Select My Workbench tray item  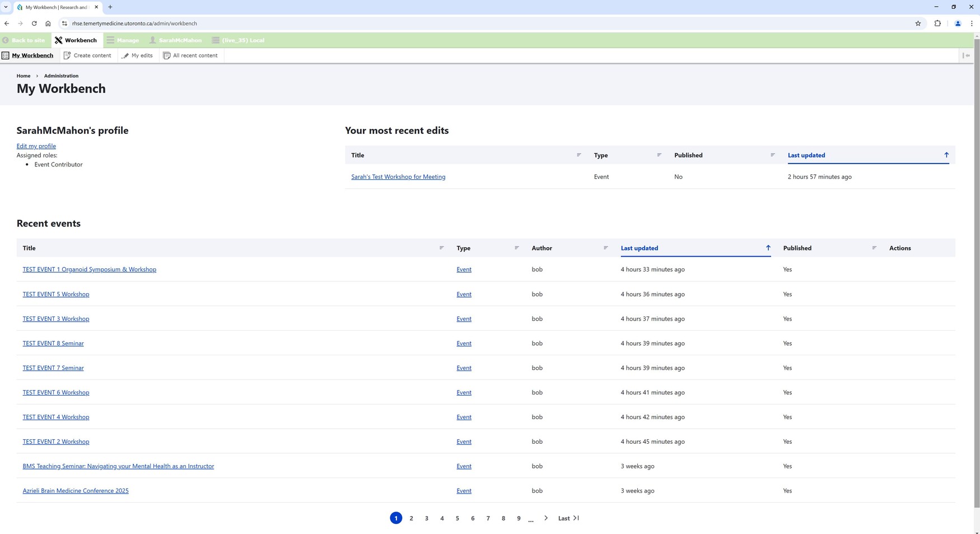click(27, 55)
